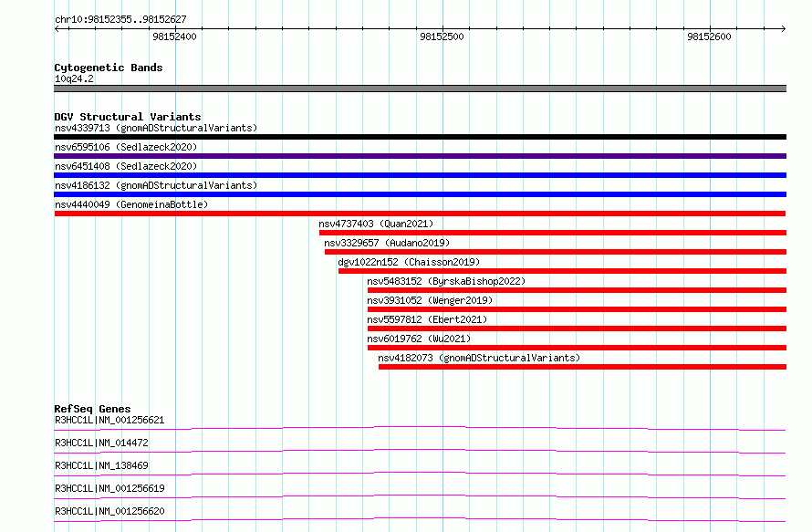Click the RefSeq Genes track heading
The width and height of the screenshot is (812, 532).
pos(92,409)
